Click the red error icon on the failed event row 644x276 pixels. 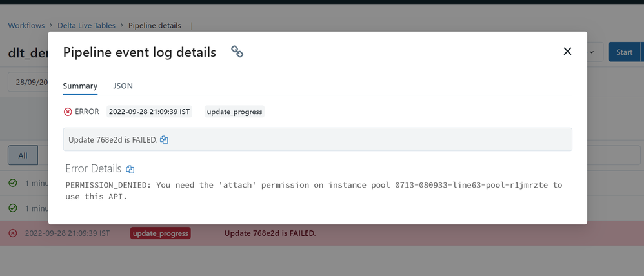pos(13,233)
